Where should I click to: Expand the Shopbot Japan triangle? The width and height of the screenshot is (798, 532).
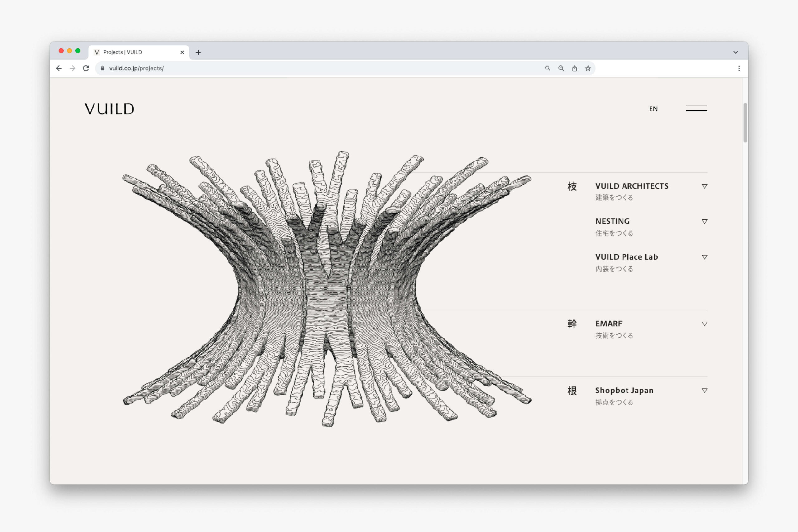tap(704, 391)
